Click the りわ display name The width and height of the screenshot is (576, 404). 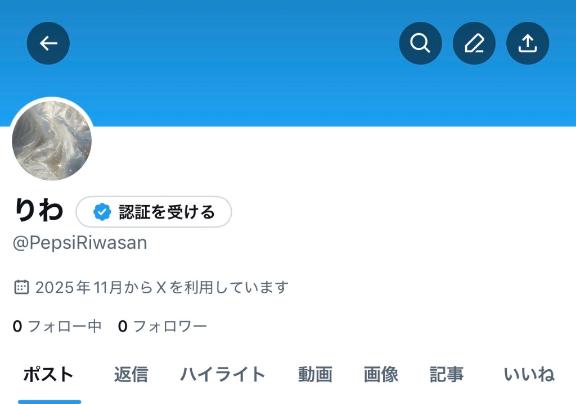click(39, 210)
